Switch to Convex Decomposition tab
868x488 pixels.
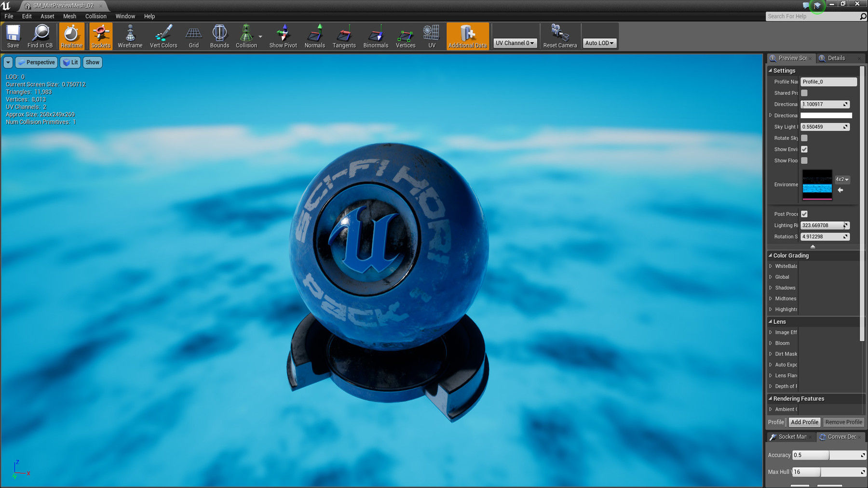[841, 436]
